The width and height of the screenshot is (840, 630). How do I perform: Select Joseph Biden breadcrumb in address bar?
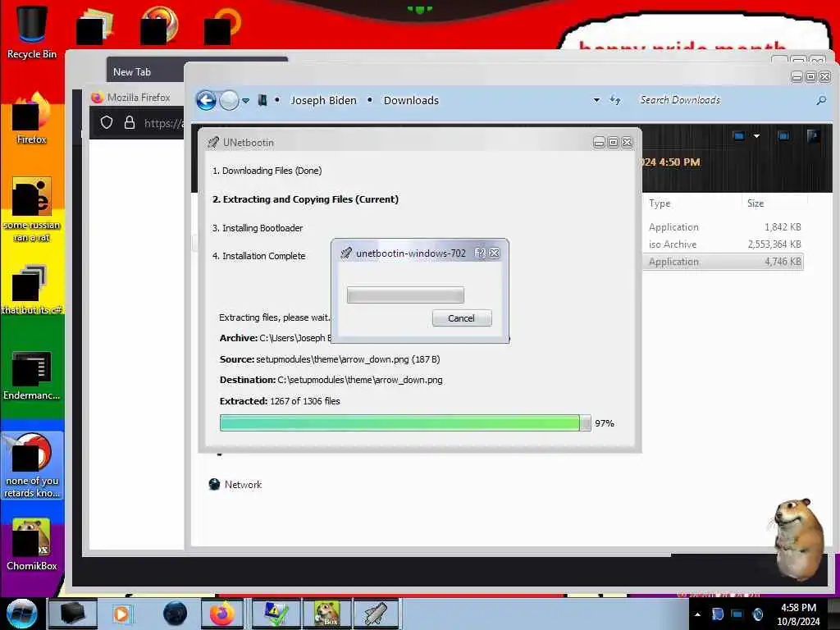[323, 100]
